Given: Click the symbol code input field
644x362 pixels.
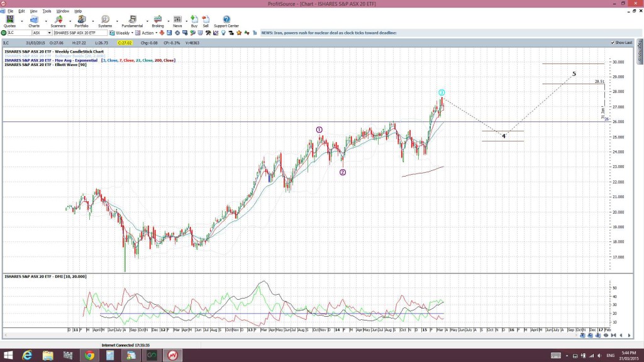Looking at the screenshot, I should point(19,33).
